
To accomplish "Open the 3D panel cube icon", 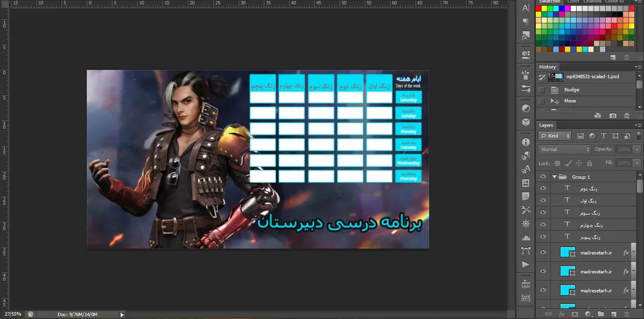I will tap(526, 122).
